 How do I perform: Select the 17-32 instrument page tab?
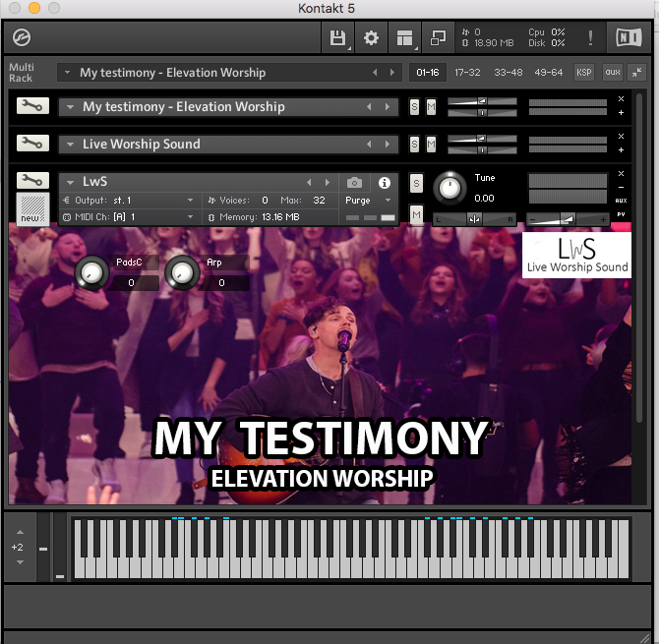point(467,72)
